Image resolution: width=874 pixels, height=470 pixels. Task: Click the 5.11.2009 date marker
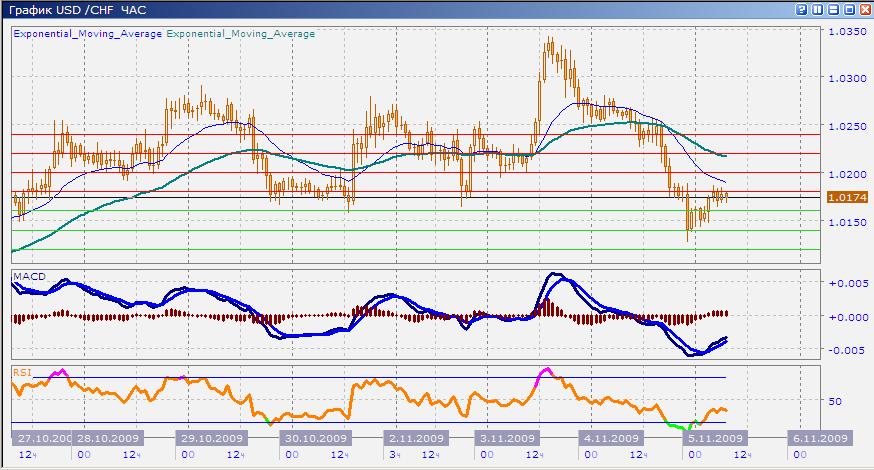tap(713, 438)
